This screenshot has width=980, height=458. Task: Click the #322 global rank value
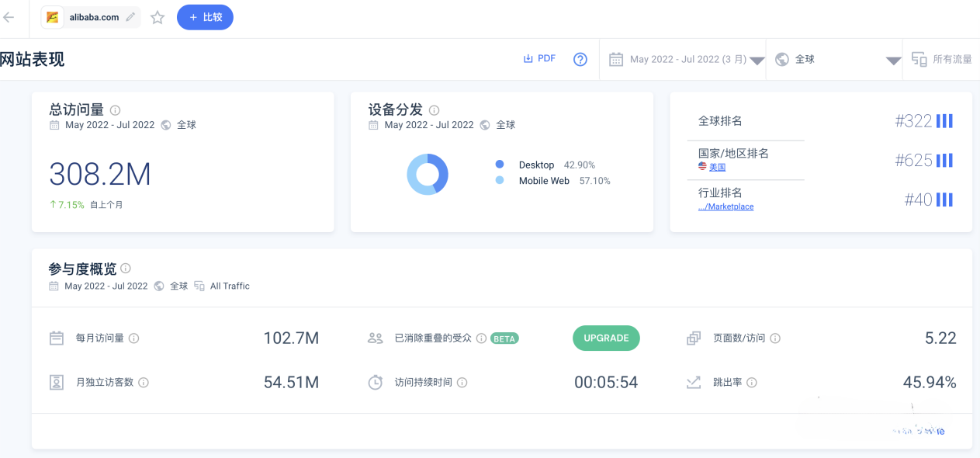[x=913, y=120]
